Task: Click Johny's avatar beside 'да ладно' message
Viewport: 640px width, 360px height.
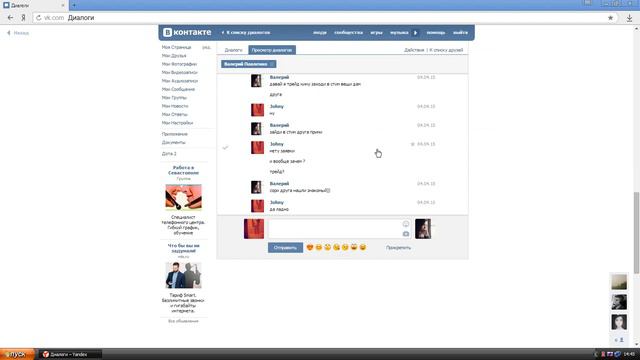Action: [257, 206]
